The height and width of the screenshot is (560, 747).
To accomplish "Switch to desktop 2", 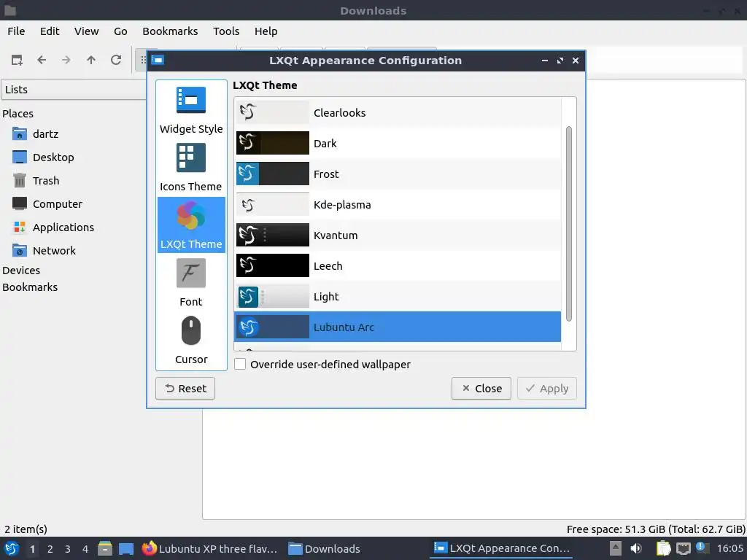I will point(50,549).
